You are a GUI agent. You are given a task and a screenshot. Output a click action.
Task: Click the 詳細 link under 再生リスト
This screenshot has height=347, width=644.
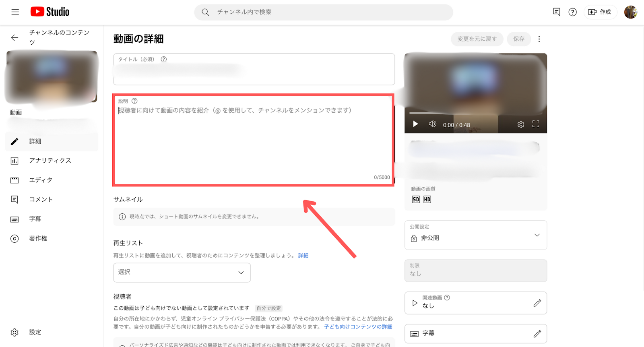pos(303,256)
